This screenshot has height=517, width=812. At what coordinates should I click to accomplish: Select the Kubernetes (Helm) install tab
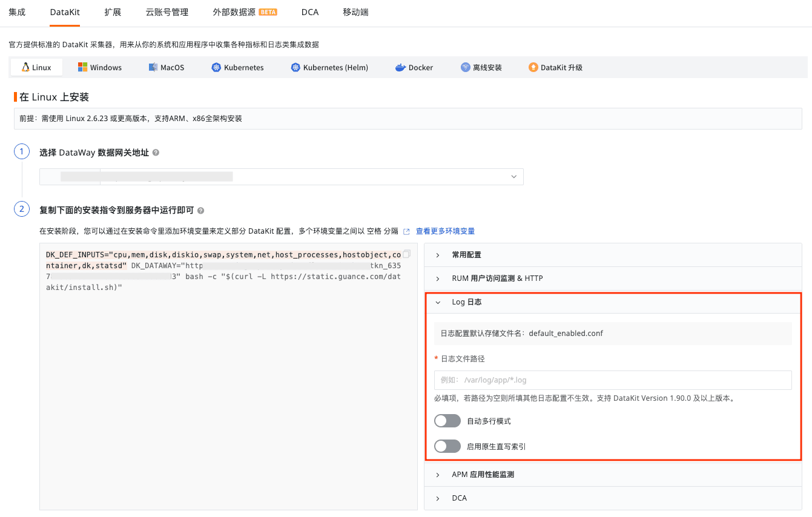tap(329, 67)
